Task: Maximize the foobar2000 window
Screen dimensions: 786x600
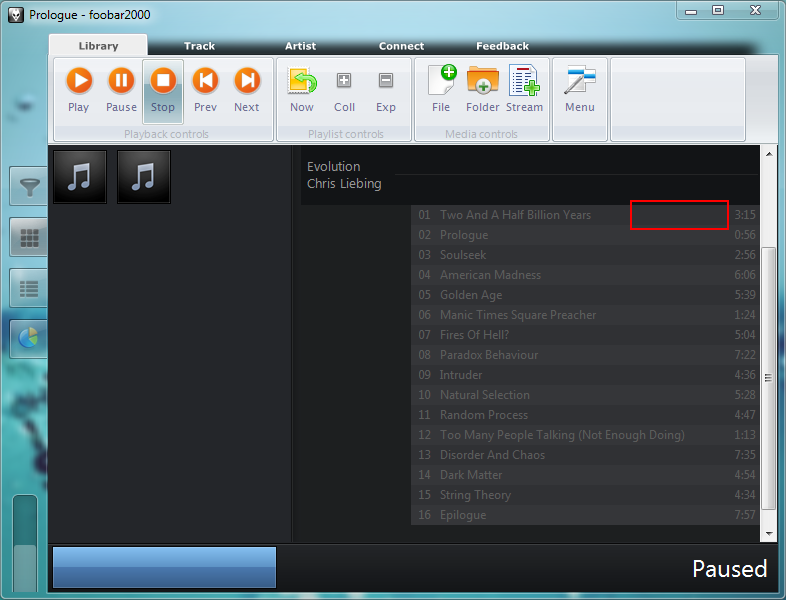Action: [x=718, y=11]
